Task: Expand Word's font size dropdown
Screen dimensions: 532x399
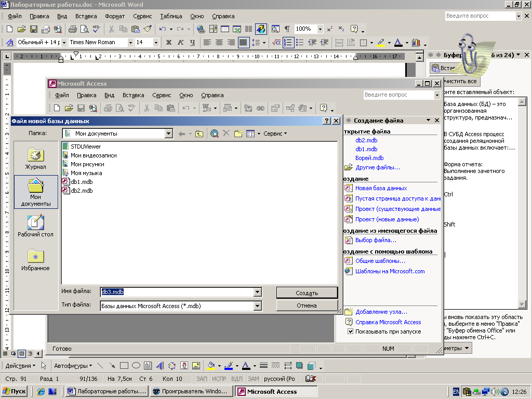Action: [x=156, y=43]
